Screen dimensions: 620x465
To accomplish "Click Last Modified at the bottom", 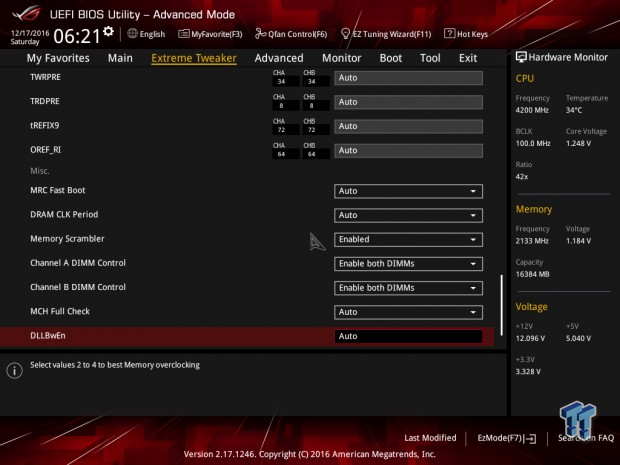I will tap(430, 438).
